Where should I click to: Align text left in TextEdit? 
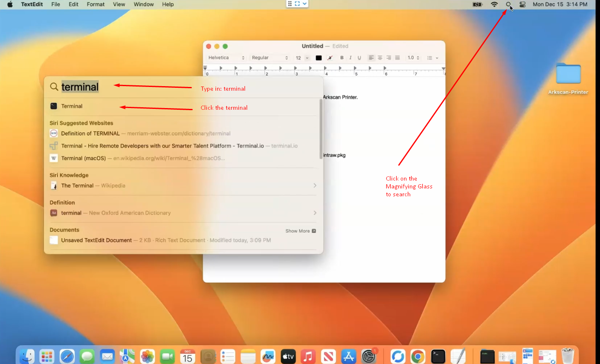(x=371, y=58)
